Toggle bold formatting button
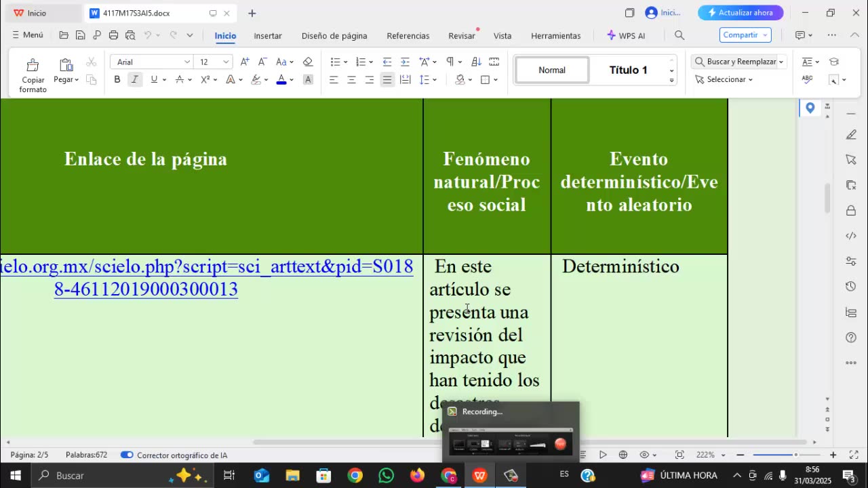 117,80
